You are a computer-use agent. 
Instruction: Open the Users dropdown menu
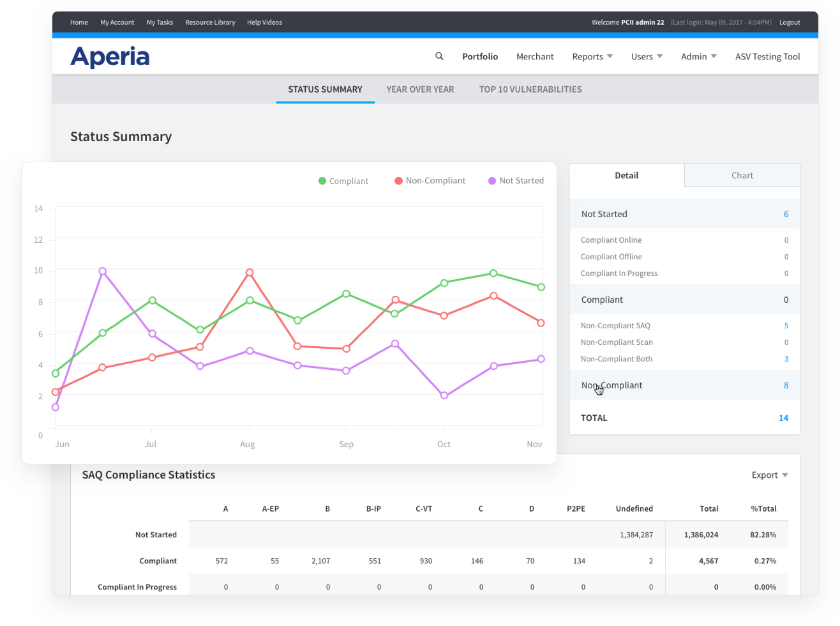[x=647, y=56]
